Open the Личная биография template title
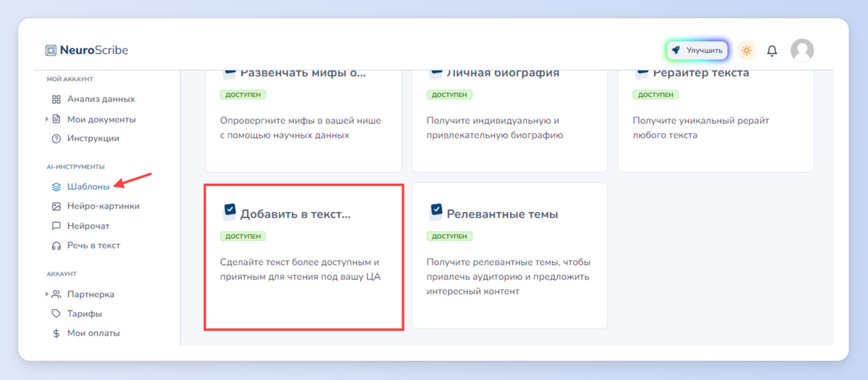This screenshot has width=868, height=380. pos(503,73)
